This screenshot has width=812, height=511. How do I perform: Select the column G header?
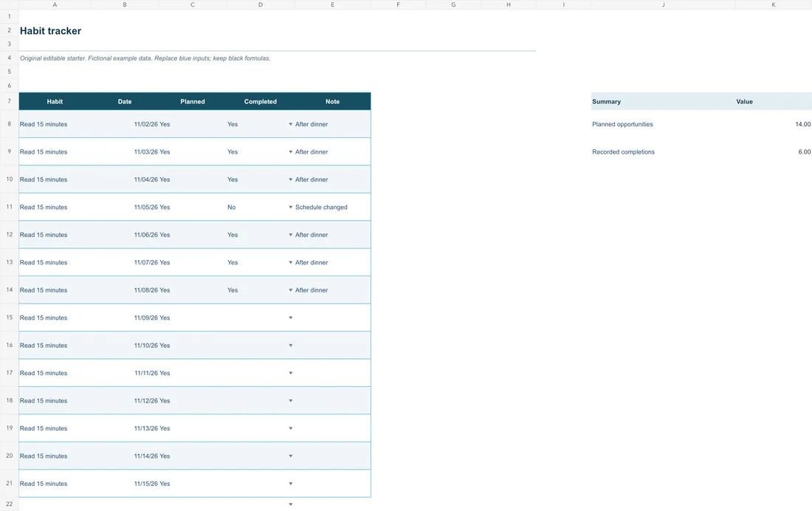[454, 4]
